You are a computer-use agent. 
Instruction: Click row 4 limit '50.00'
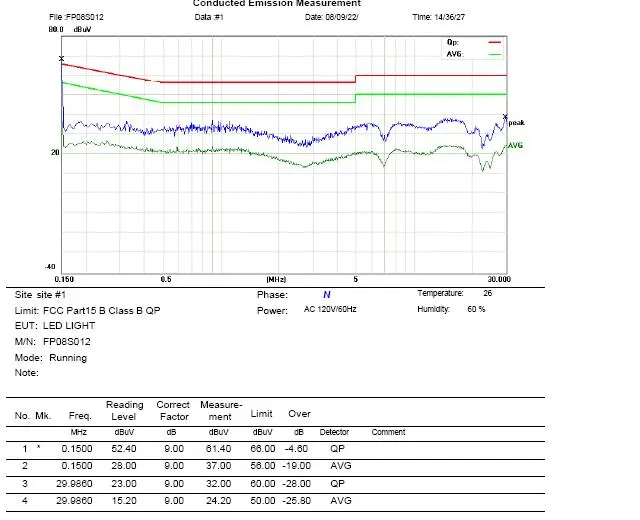263,501
